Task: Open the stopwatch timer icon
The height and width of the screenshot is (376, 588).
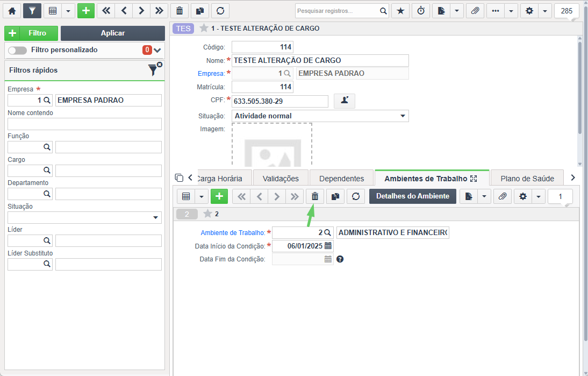Action: click(x=421, y=11)
